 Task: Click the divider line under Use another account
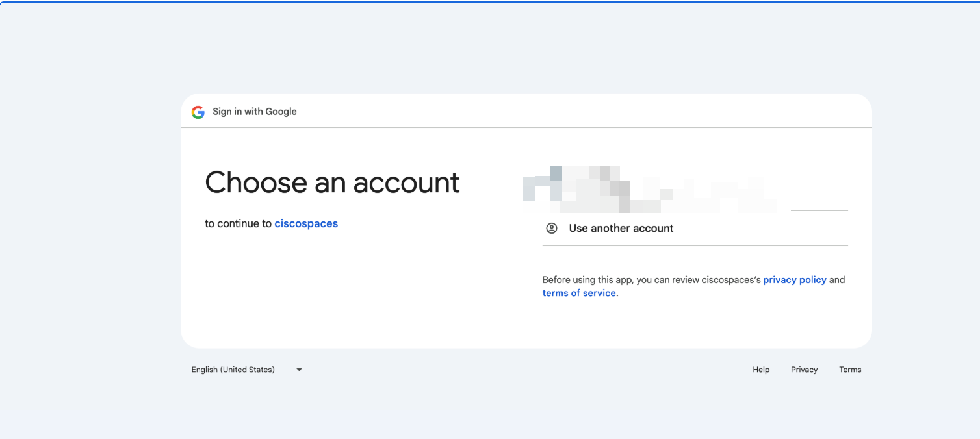tap(695, 245)
